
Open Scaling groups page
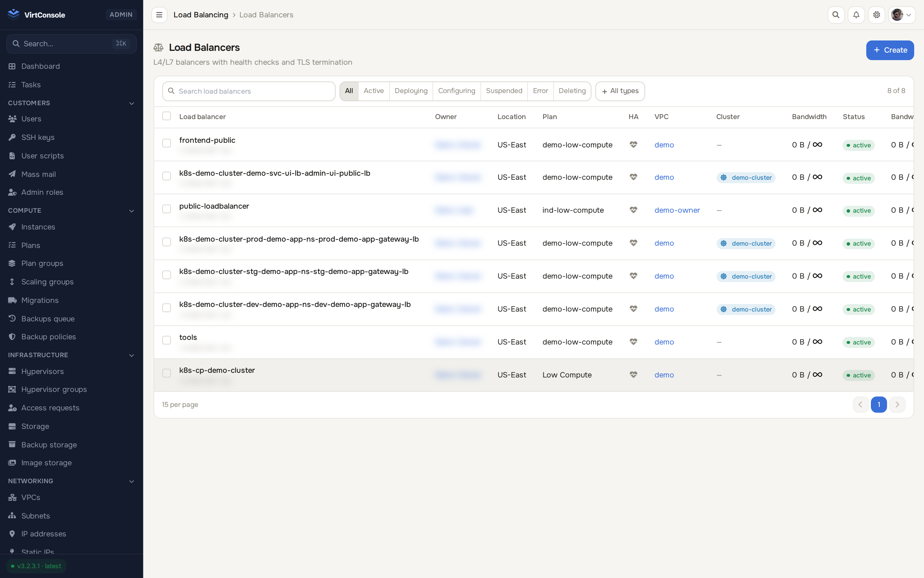click(x=71, y=282)
